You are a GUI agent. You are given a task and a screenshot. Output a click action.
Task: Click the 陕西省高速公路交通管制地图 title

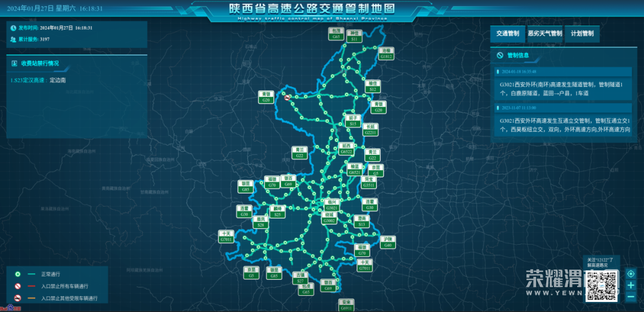pyautogui.click(x=312, y=9)
